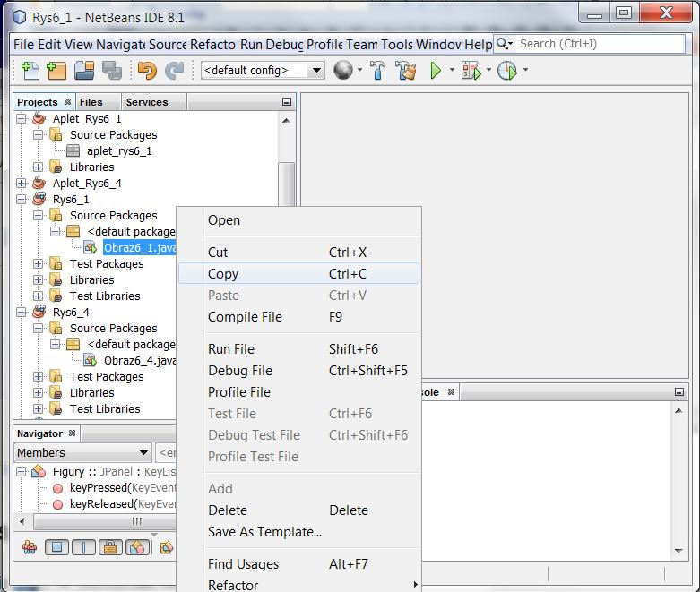Open the Profile Project dropdown arrow
The height and width of the screenshot is (592, 700).
(525, 70)
